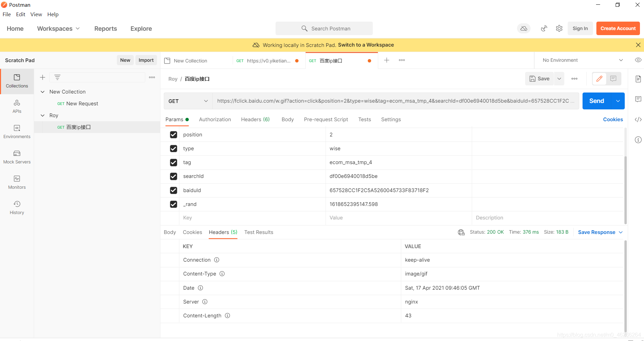Click the filter collections icon
The image size is (644, 341).
pyautogui.click(x=57, y=77)
